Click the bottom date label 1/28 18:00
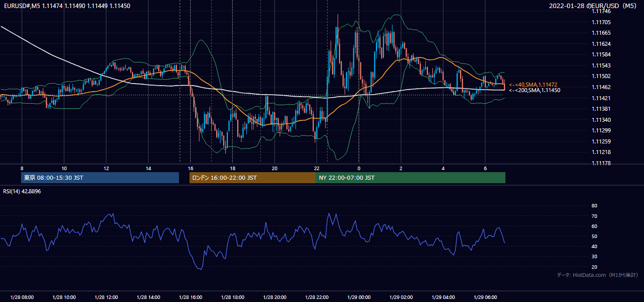The width and height of the screenshot is (644, 302). tap(232, 297)
